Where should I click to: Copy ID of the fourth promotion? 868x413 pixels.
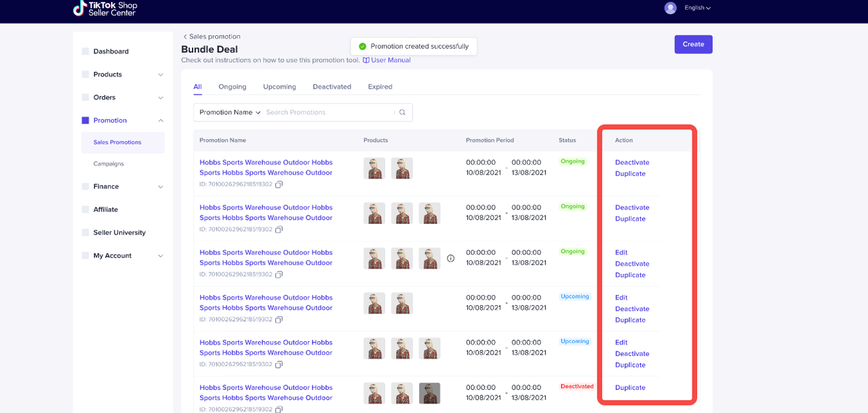[279, 319]
